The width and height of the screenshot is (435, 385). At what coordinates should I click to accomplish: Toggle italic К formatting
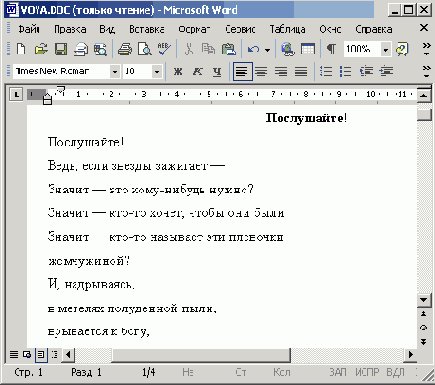click(x=198, y=71)
